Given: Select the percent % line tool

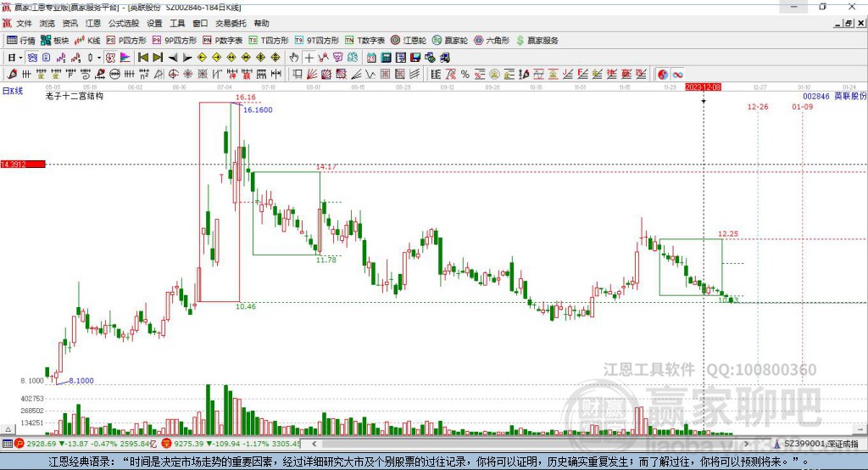Looking at the screenshot, I should pyautogui.click(x=465, y=75).
